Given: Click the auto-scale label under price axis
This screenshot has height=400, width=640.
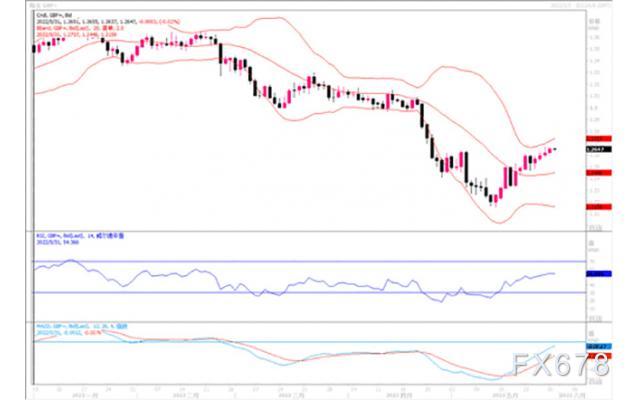Looking at the screenshot, I should (x=593, y=227).
